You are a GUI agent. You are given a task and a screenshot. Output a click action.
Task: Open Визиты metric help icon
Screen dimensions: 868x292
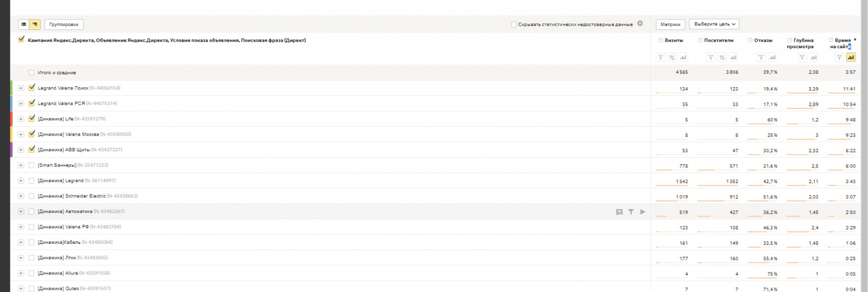coord(661,40)
